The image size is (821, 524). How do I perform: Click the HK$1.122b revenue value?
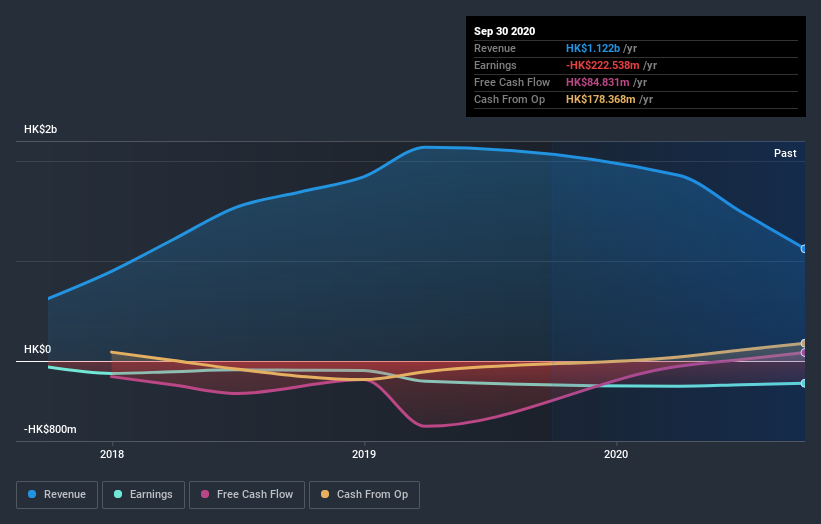[x=593, y=48]
